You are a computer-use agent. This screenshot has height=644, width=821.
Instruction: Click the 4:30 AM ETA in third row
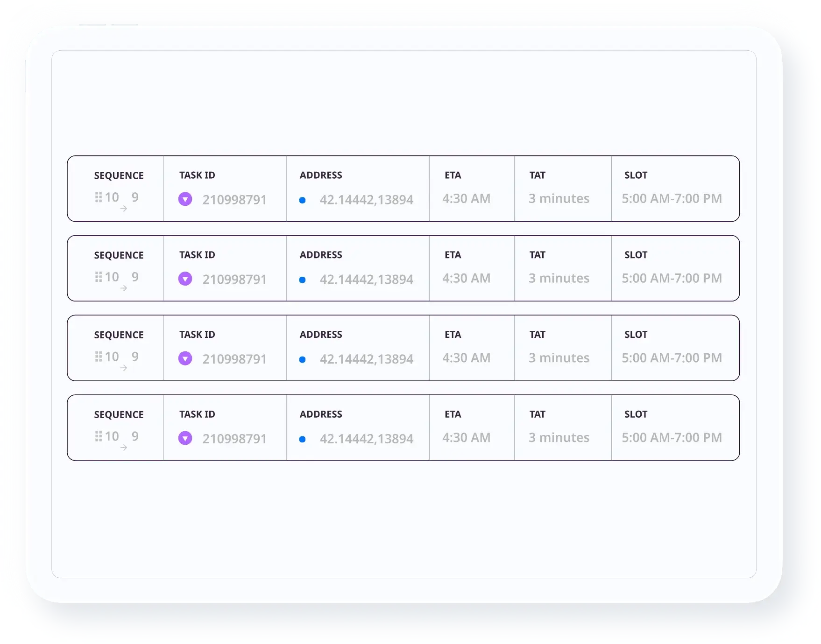(x=466, y=358)
